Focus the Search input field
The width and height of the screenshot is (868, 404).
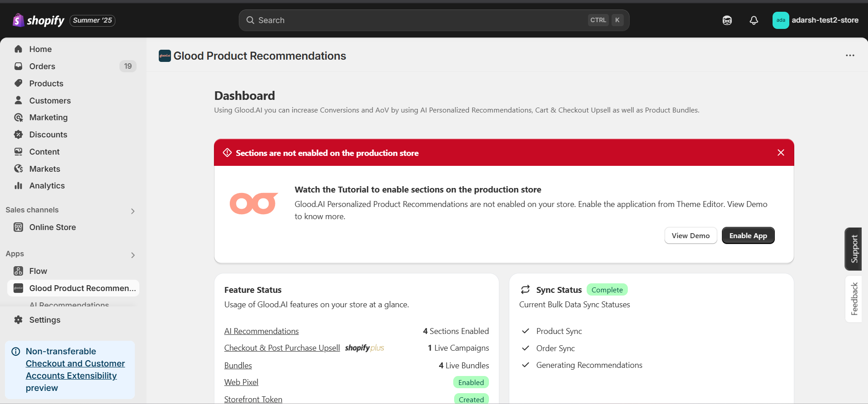(x=434, y=20)
